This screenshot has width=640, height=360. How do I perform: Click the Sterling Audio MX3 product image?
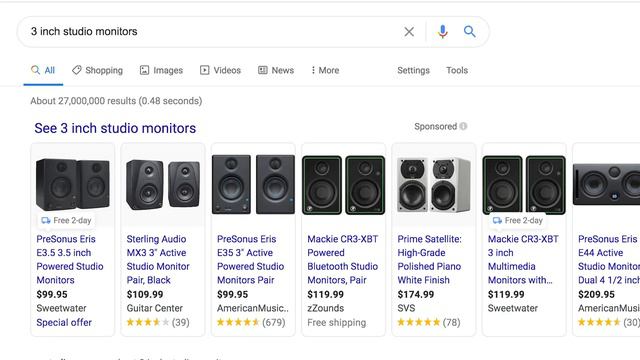coord(163,184)
